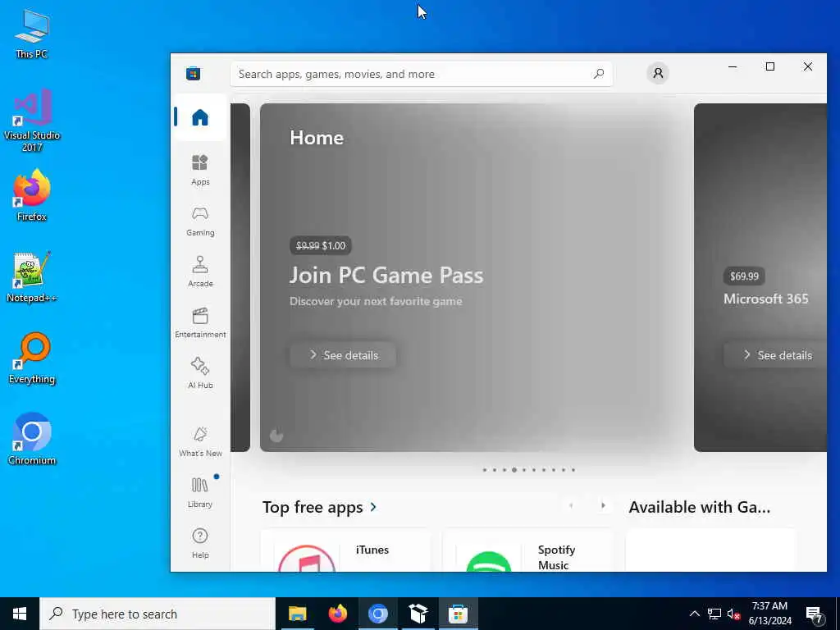The image size is (840, 630).
Task: Open Firefox from the taskbar
Action: click(337, 614)
